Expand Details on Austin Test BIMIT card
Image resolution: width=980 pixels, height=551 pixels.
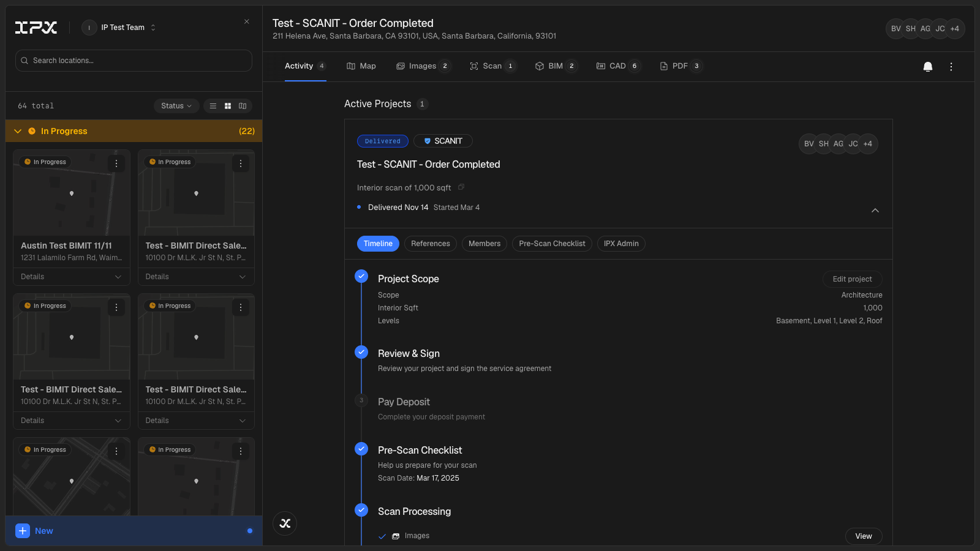71,277
